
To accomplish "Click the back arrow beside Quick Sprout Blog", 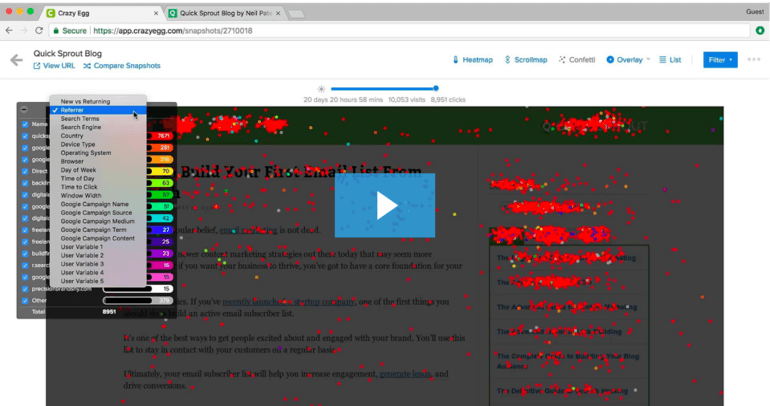I will tap(16, 60).
